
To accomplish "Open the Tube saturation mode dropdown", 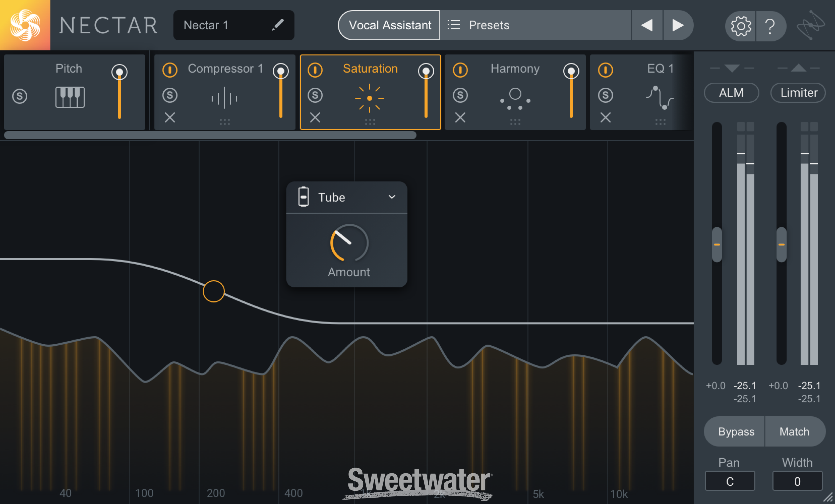I will (x=392, y=197).
